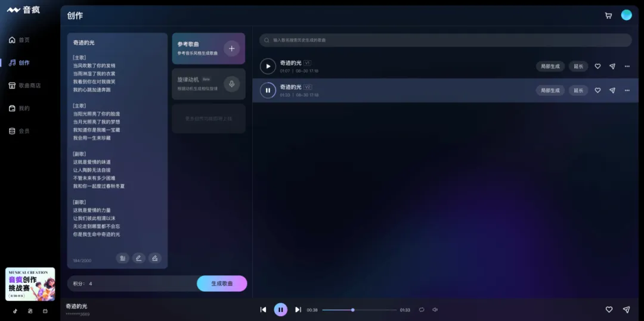Click the playback progress slider

[x=359, y=310]
